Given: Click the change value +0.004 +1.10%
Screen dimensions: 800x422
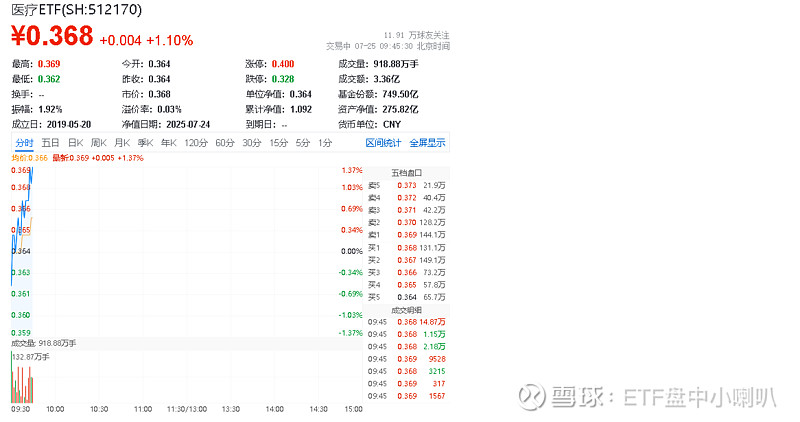Looking at the screenshot, I should pyautogui.click(x=146, y=40).
